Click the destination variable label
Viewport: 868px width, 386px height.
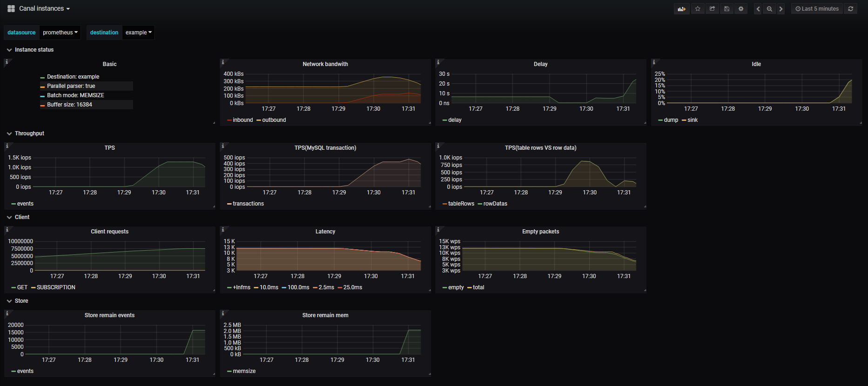click(104, 33)
